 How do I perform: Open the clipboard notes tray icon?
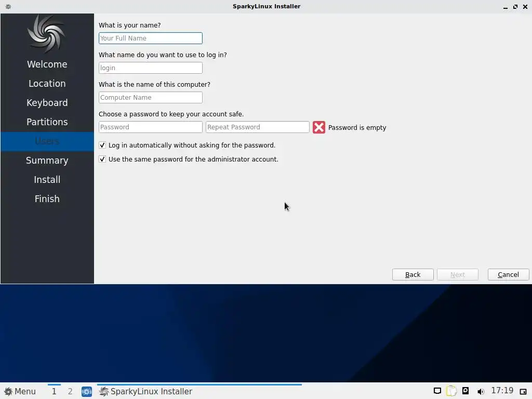[x=451, y=391]
